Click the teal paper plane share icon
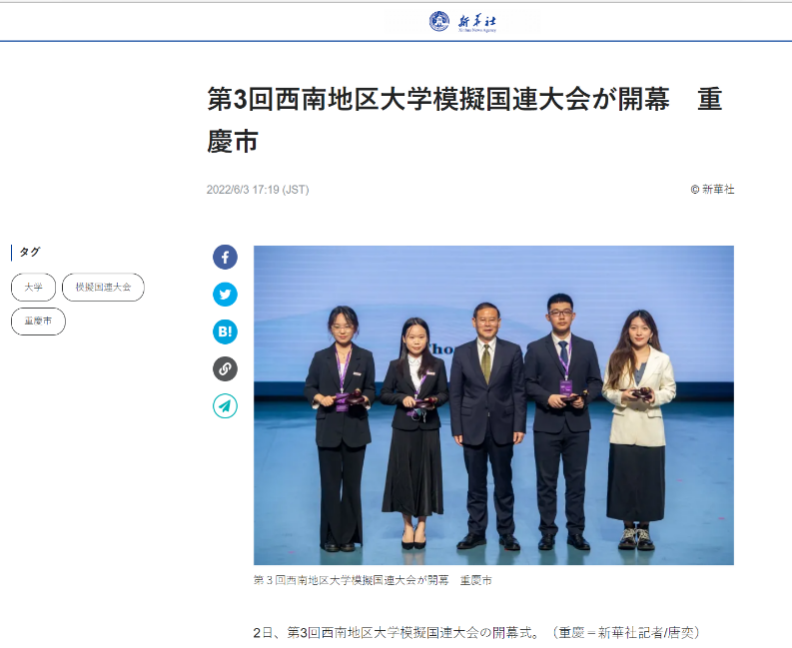Image resolution: width=792 pixels, height=648 pixels. click(x=225, y=406)
